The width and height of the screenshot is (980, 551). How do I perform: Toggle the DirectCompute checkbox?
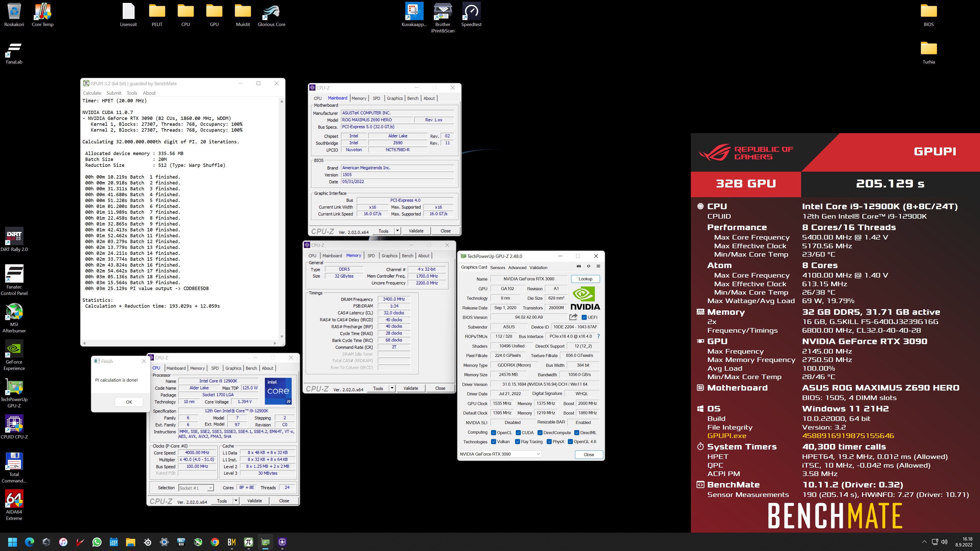click(x=540, y=432)
